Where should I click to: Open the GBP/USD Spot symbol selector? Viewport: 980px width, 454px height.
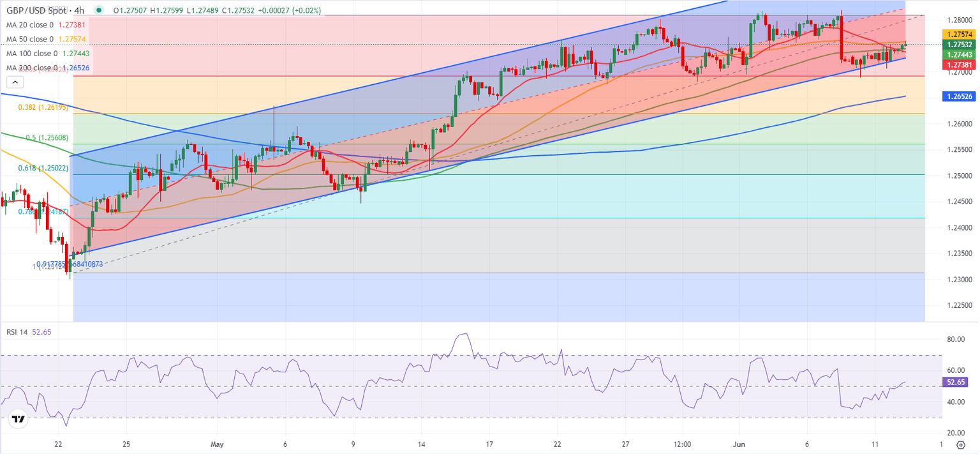click(x=35, y=11)
